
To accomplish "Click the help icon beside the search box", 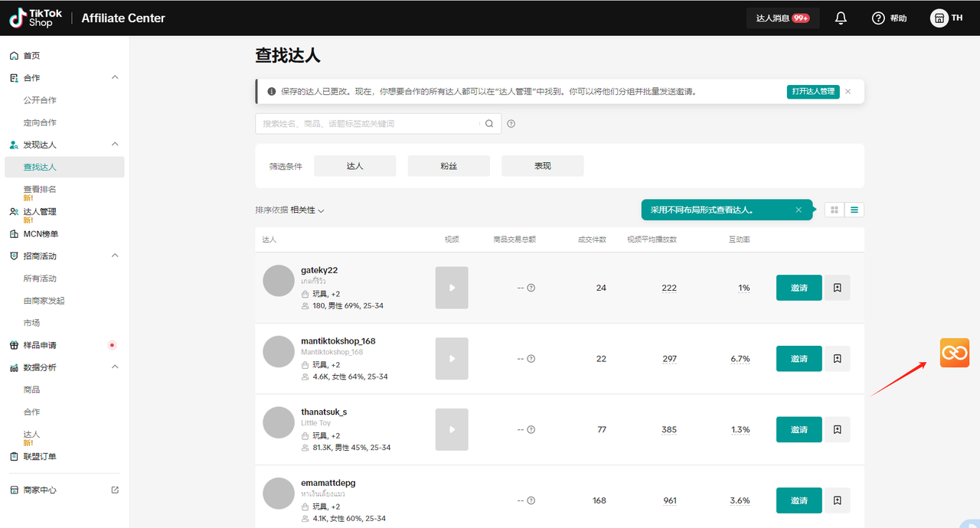I will (511, 123).
